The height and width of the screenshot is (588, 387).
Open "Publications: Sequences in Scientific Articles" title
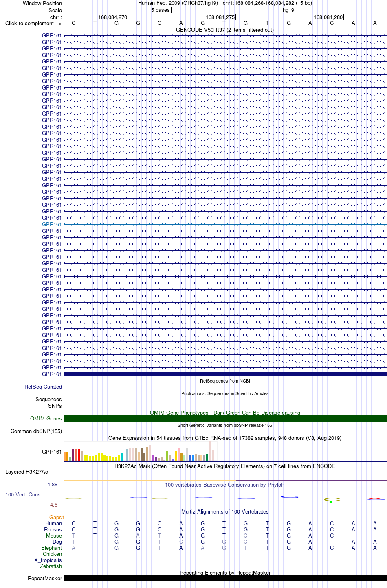point(225,393)
